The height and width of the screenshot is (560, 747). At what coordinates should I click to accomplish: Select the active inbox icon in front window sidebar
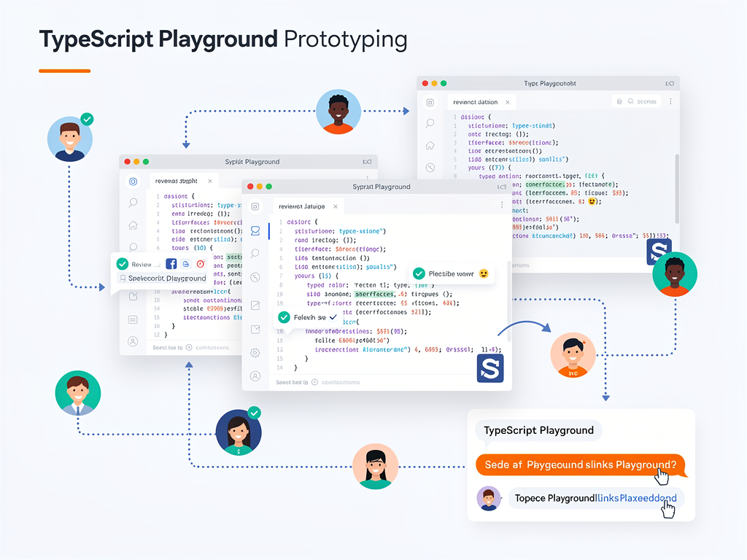(x=255, y=231)
